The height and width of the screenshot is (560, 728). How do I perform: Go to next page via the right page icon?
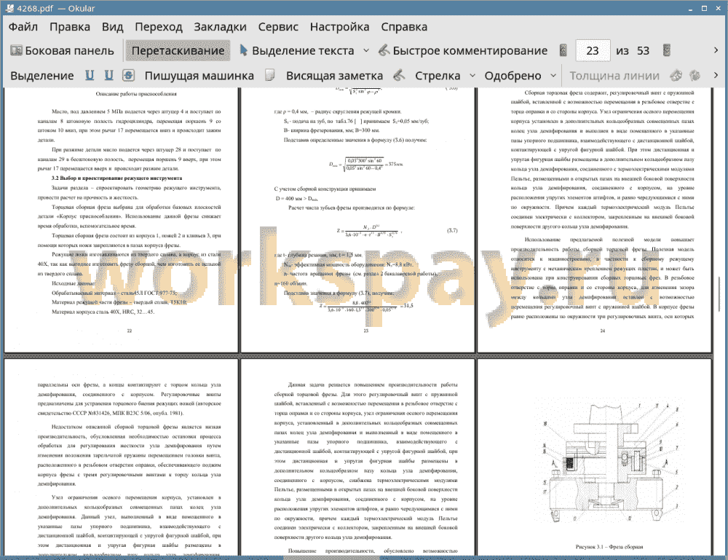tap(667, 50)
